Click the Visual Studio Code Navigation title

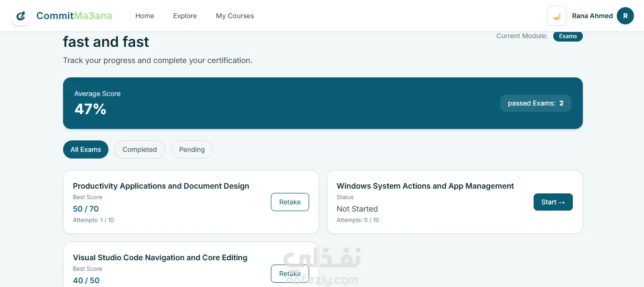coord(160,258)
